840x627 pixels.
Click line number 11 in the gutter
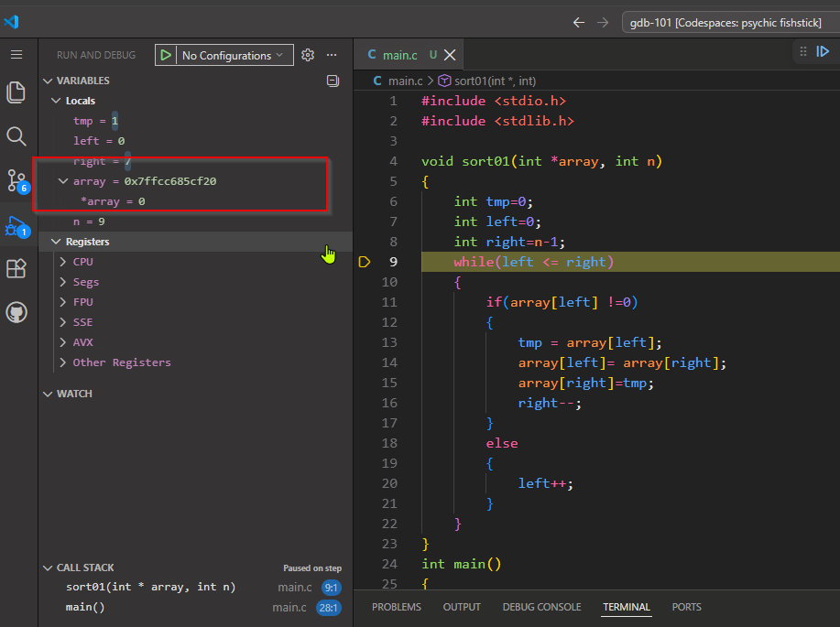click(389, 302)
